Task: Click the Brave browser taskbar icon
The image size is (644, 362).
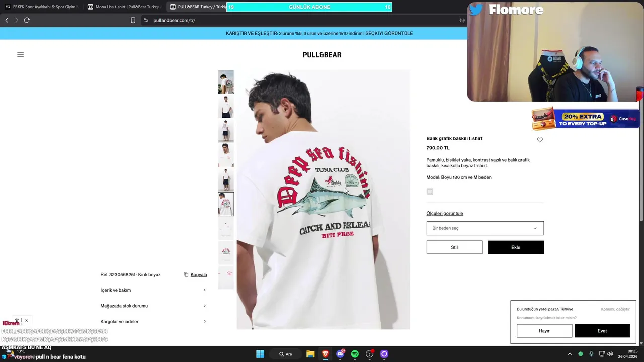Action: pyautogui.click(x=325, y=354)
